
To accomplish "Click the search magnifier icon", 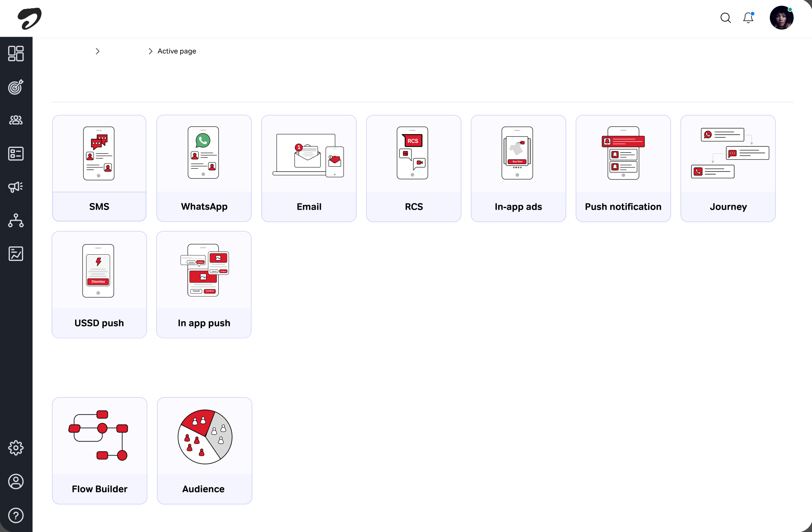I will [726, 18].
